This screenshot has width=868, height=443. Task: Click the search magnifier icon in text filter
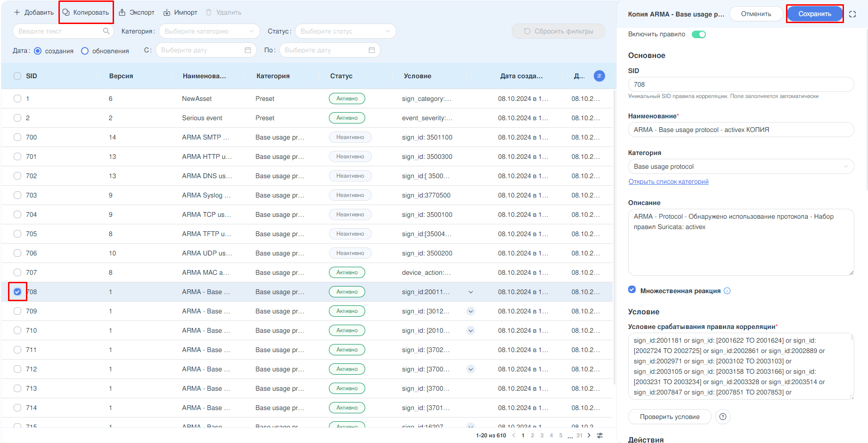(x=106, y=31)
